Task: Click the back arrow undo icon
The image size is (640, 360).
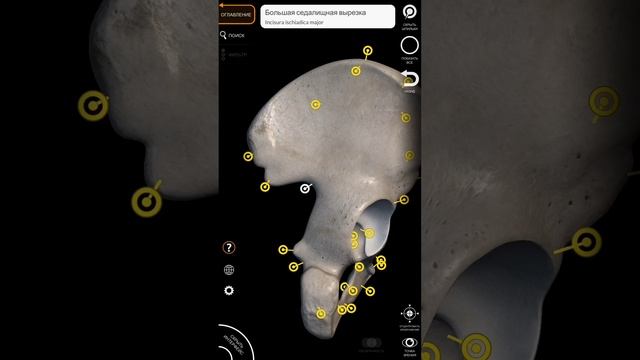Action: [x=410, y=78]
